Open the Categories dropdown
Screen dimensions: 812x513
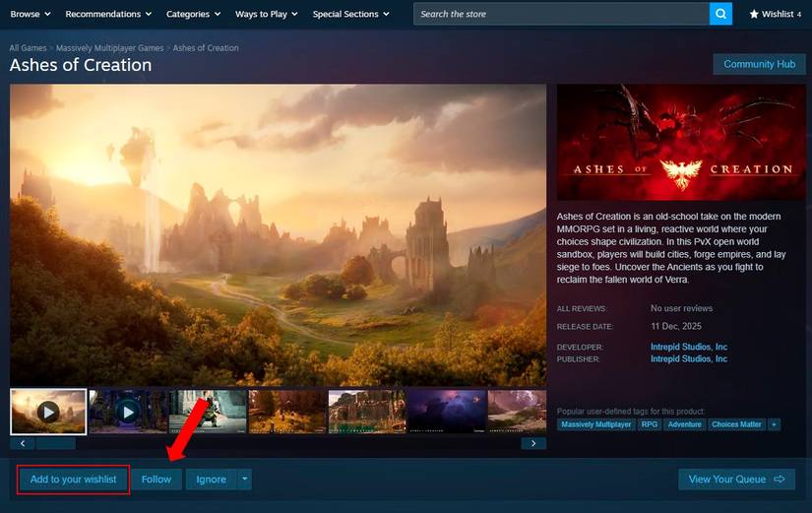pos(193,14)
